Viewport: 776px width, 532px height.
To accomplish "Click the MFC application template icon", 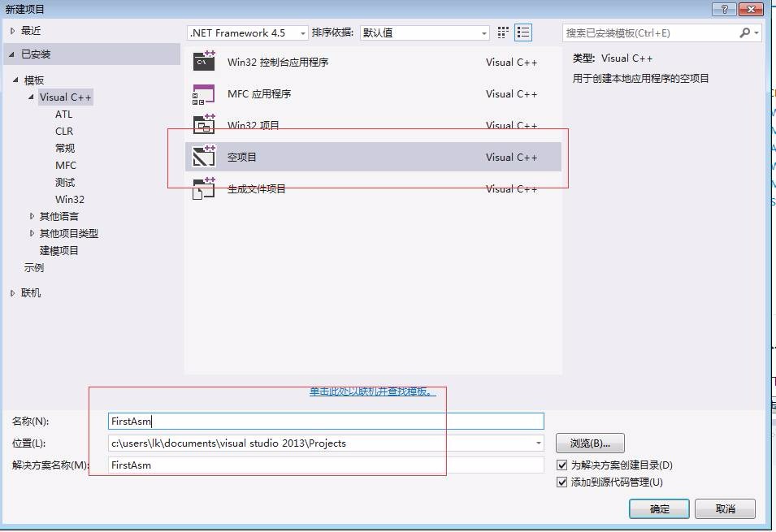I will click(204, 93).
